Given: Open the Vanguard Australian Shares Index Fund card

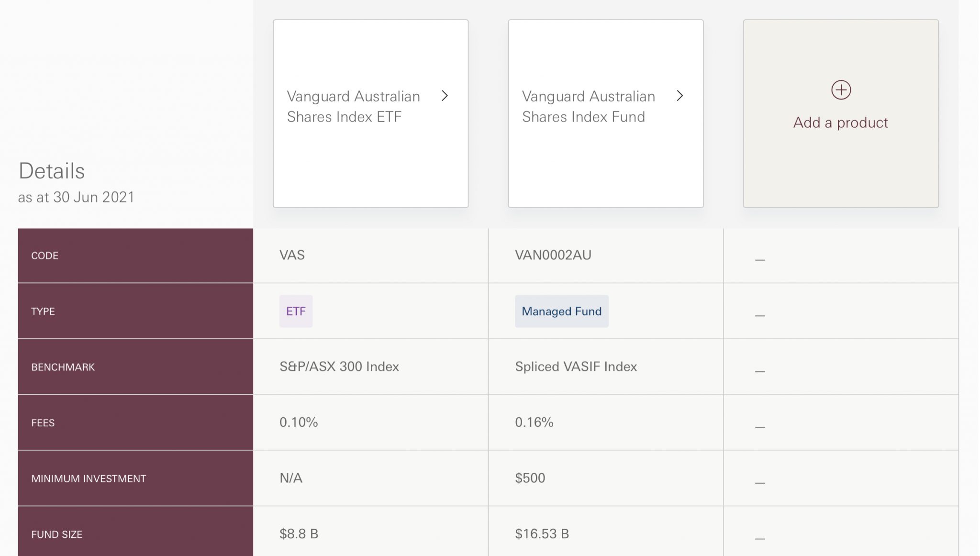Looking at the screenshot, I should 606,113.
